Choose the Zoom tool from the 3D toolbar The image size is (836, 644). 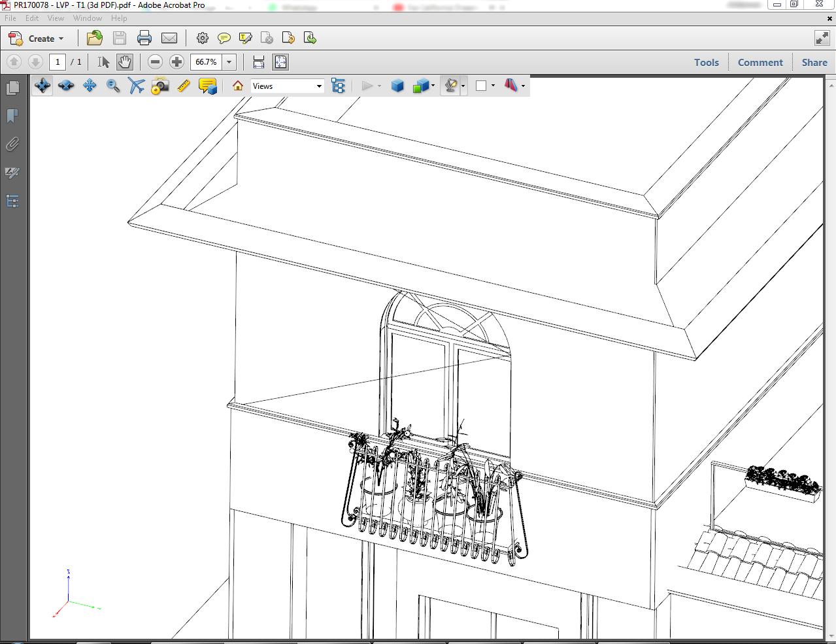[x=113, y=85]
